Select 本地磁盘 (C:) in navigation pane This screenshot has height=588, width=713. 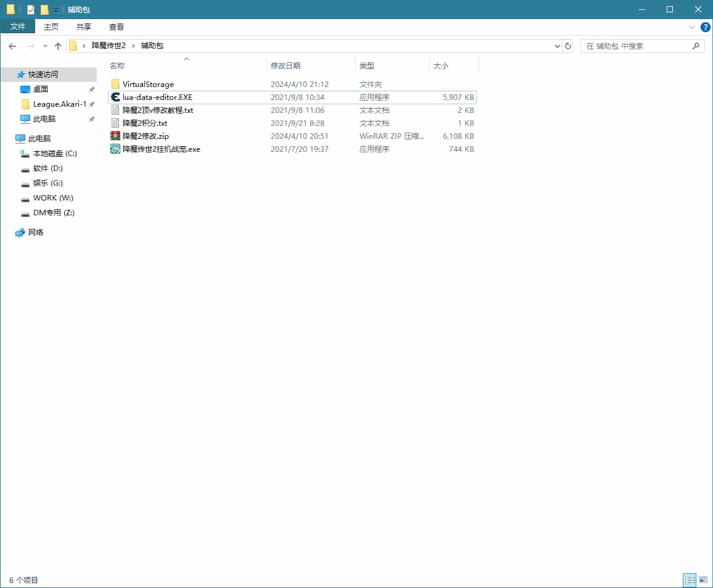tap(55, 154)
